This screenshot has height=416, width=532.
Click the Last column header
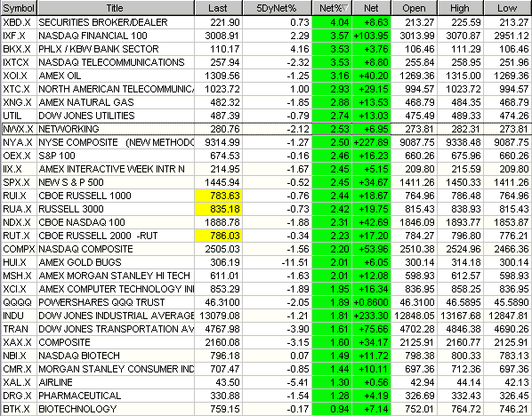coord(218,8)
